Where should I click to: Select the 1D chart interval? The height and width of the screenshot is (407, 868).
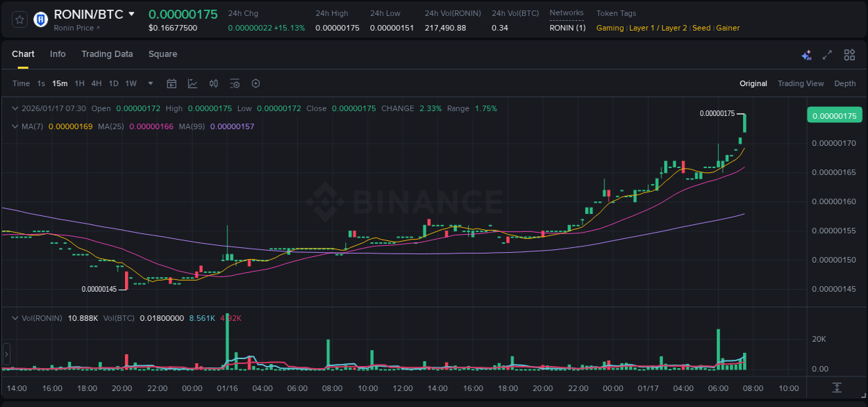(x=113, y=83)
